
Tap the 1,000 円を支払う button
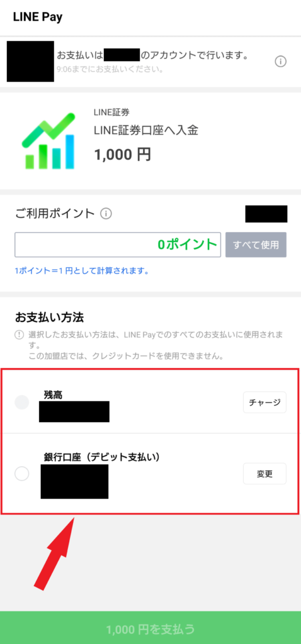tap(150, 628)
